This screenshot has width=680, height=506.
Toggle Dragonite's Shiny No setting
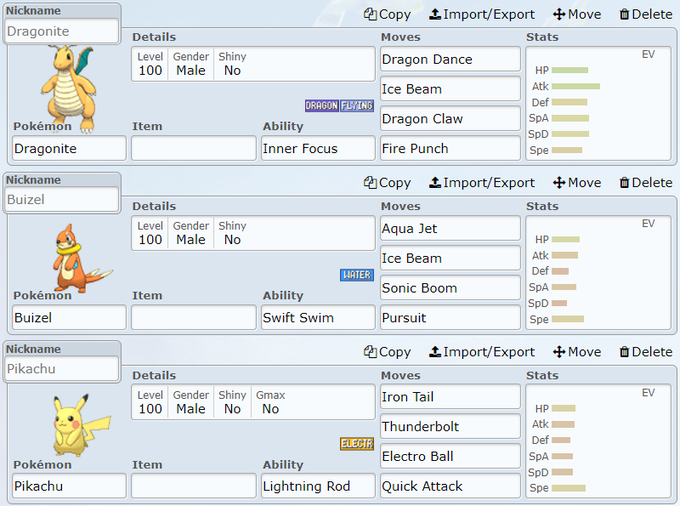coord(232,64)
